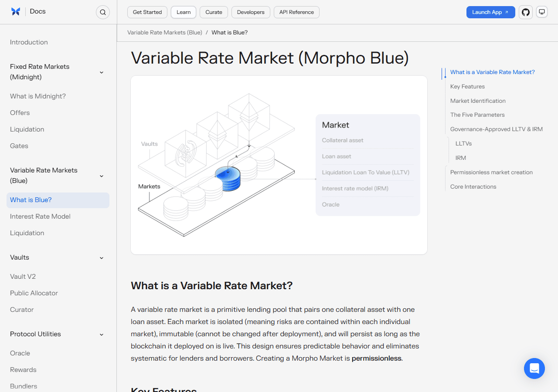Open the Introduction sidebar link
The width and height of the screenshot is (558, 392).
click(29, 42)
